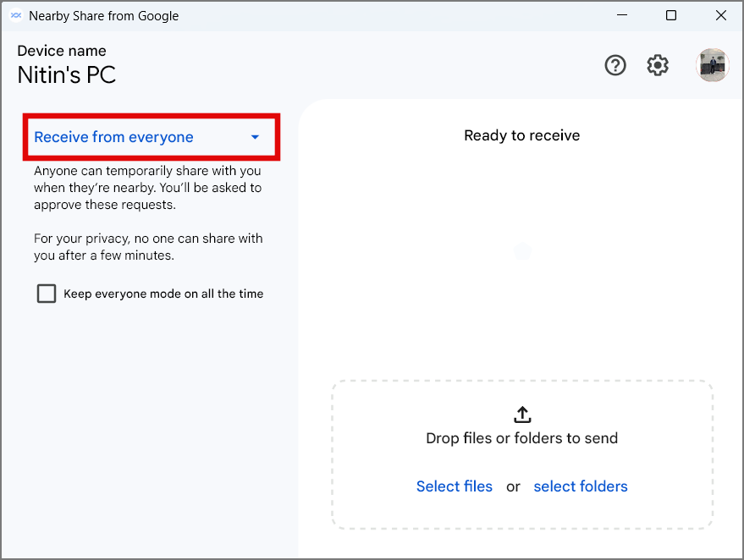Image resolution: width=744 pixels, height=560 pixels.
Task: Click the 'Drop files or folders to send' text
Action: (522, 438)
